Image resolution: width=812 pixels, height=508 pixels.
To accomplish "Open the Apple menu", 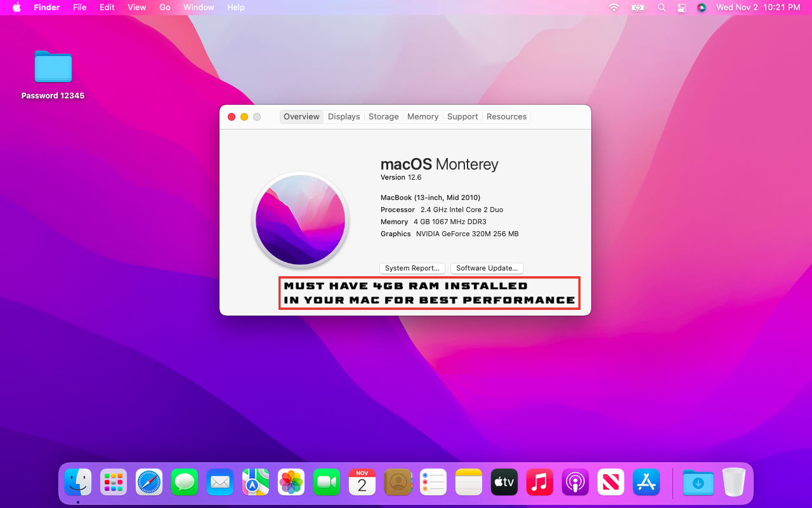I will pos(16,8).
